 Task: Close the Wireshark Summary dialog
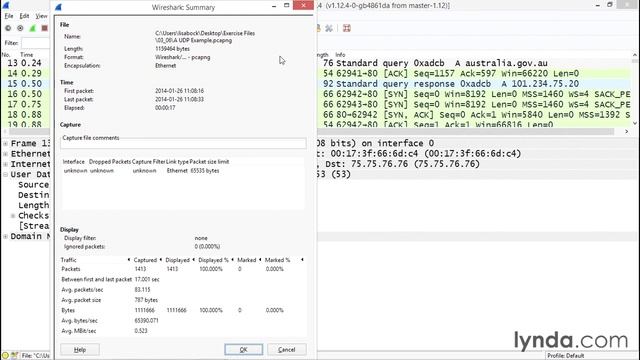[x=303, y=5]
